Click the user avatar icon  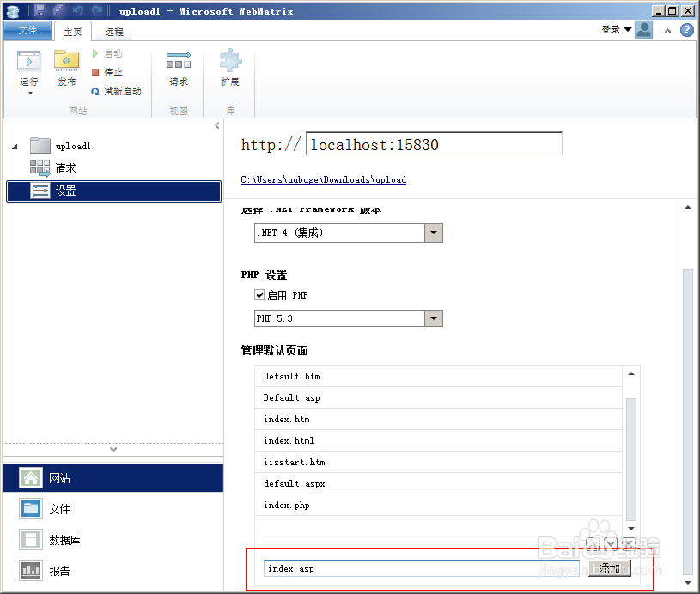click(644, 30)
